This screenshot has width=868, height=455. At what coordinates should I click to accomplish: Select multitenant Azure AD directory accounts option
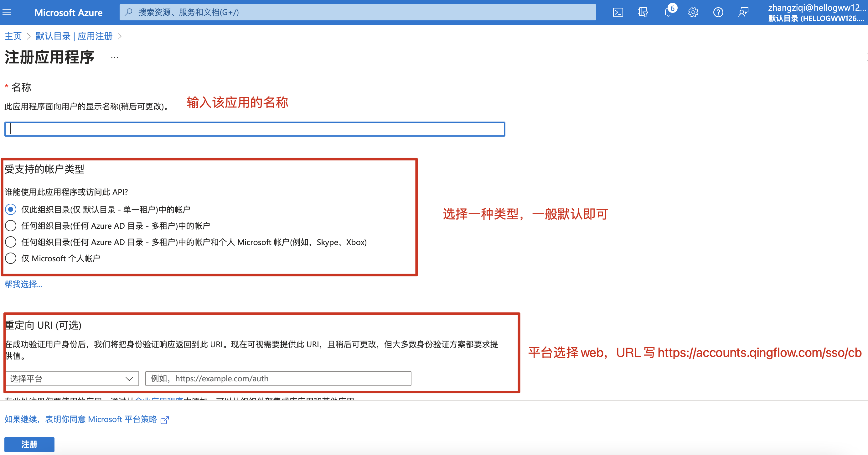pos(11,226)
